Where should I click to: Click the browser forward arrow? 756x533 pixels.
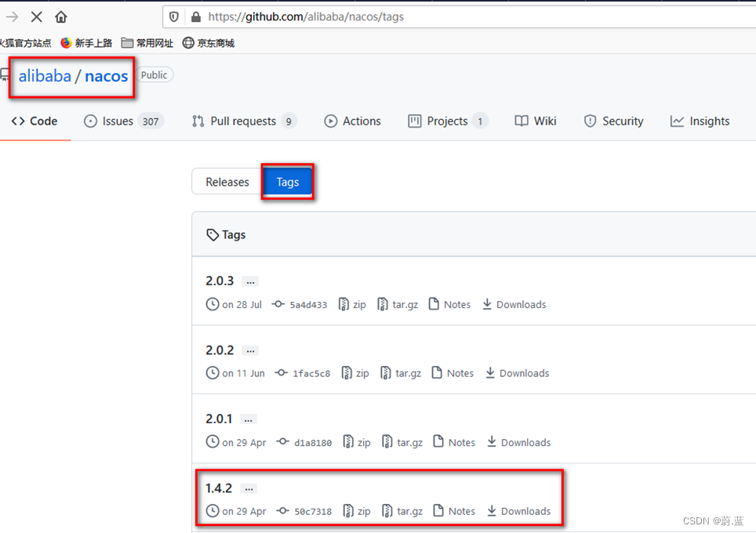[x=12, y=17]
